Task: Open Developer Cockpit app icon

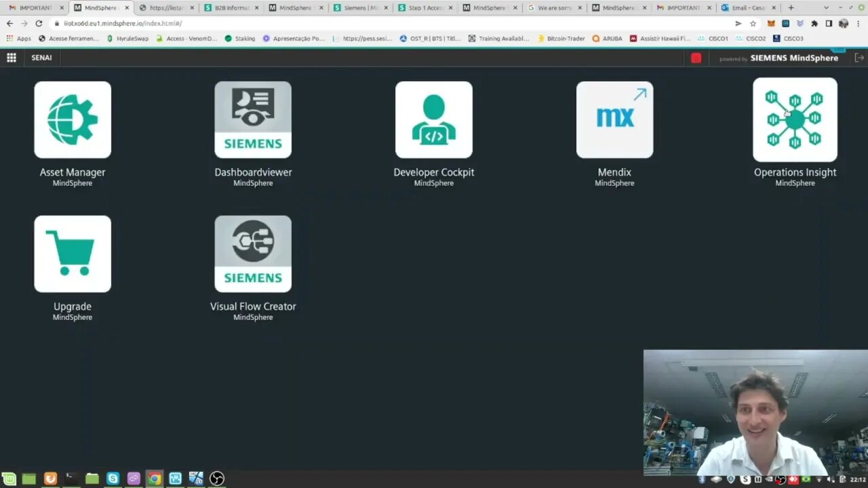Action: point(434,120)
